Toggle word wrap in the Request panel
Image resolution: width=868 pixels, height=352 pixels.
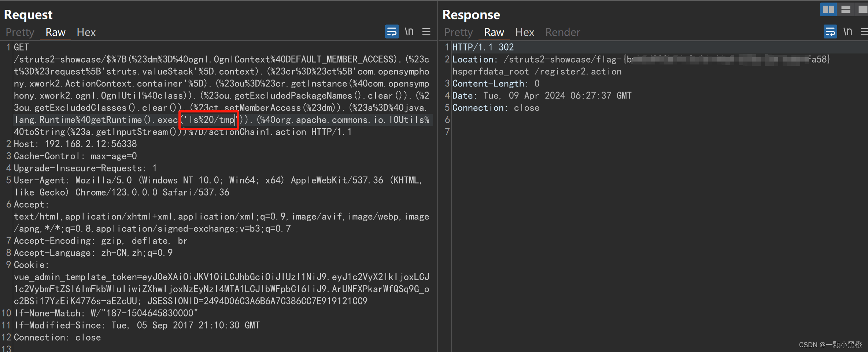[x=391, y=32]
